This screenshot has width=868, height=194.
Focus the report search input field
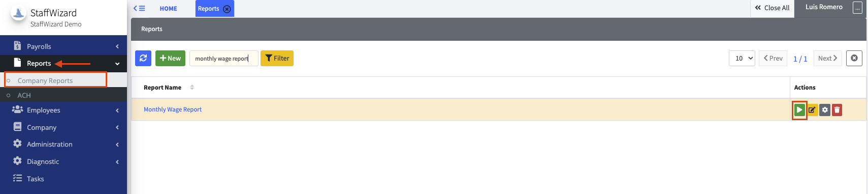[224, 58]
